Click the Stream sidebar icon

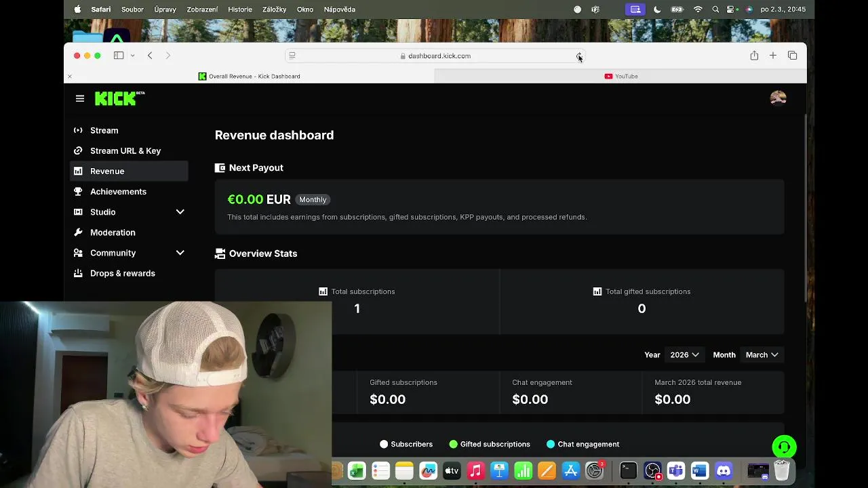(x=78, y=130)
